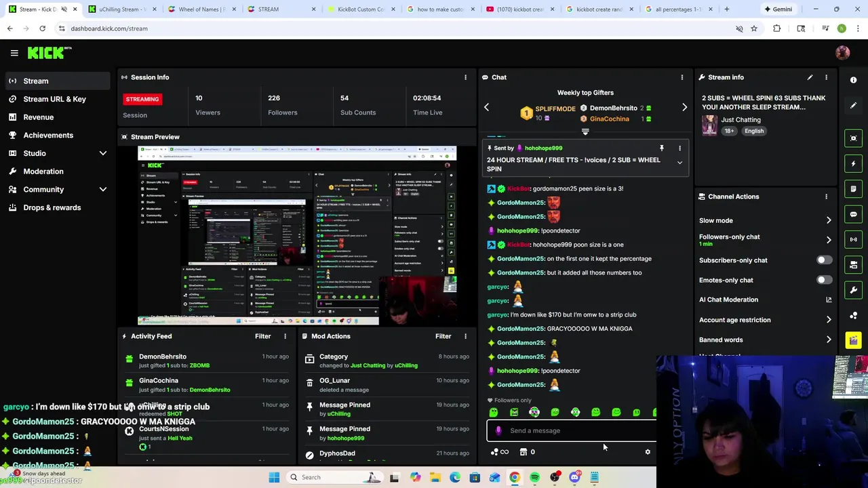The image size is (868, 488).
Task: Click the lightning bolt quick actions icon
Action: coord(853,163)
